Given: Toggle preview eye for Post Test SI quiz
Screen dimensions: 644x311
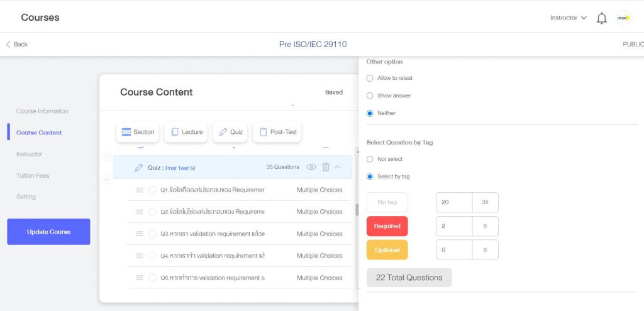Looking at the screenshot, I should (311, 167).
